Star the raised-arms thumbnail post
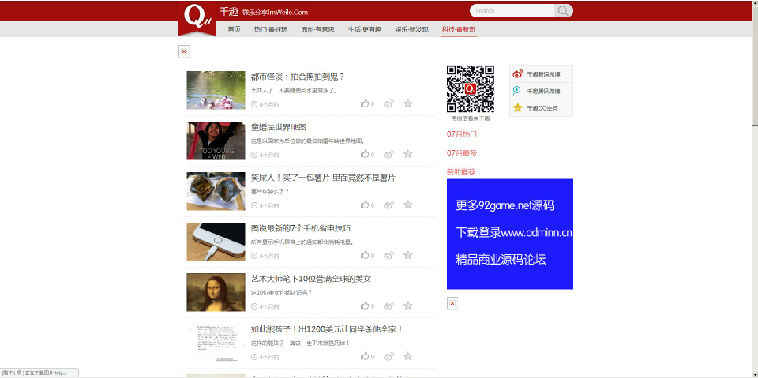This screenshot has width=758, height=378. point(408,154)
